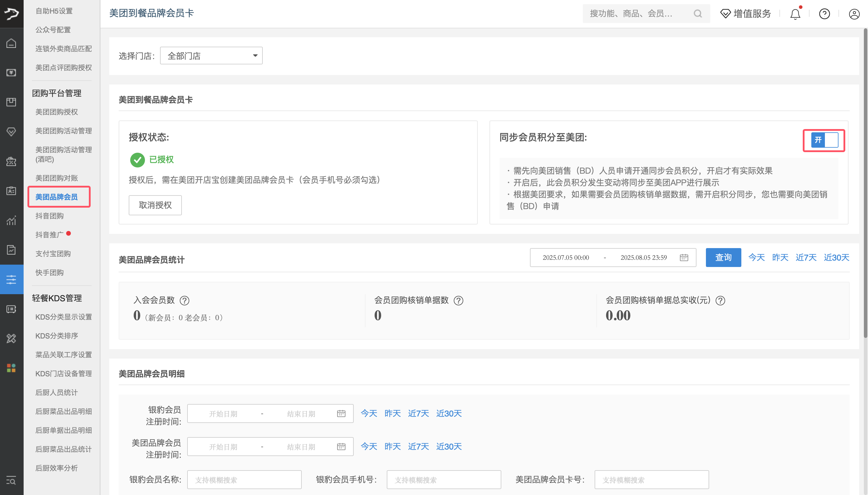Click 今天 link for 银豹会员注册时间
Viewport: 868px width, 495px height.
point(369,413)
